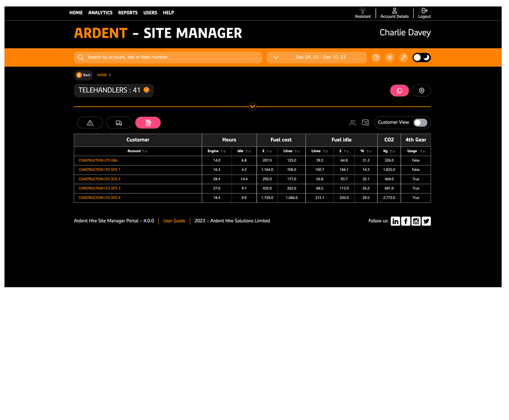Open the map location pin button
The width and height of the screenshot is (509, 420).
[421, 91]
